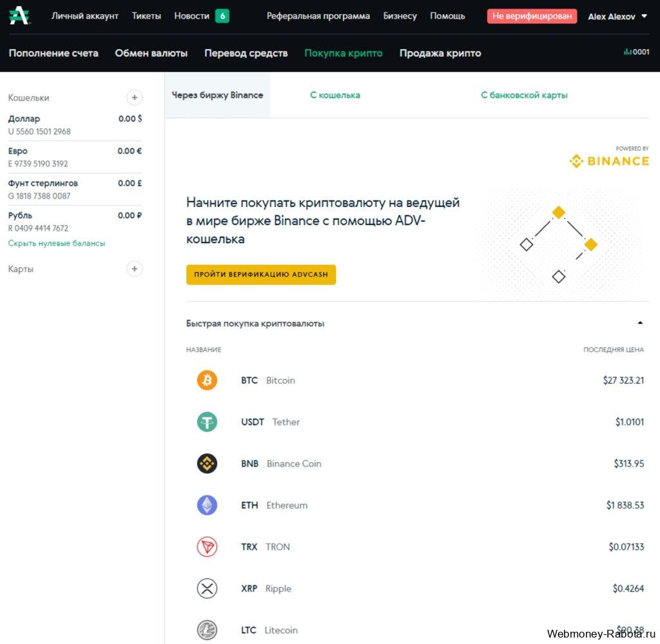The height and width of the screenshot is (644, 660).
Task: Click Не верифицирован status button
Action: tap(532, 16)
